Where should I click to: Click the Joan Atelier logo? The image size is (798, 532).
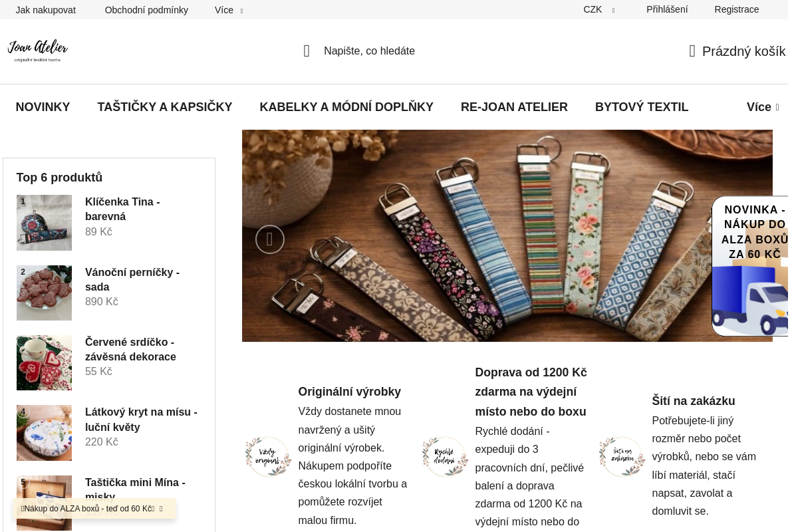pyautogui.click(x=38, y=51)
